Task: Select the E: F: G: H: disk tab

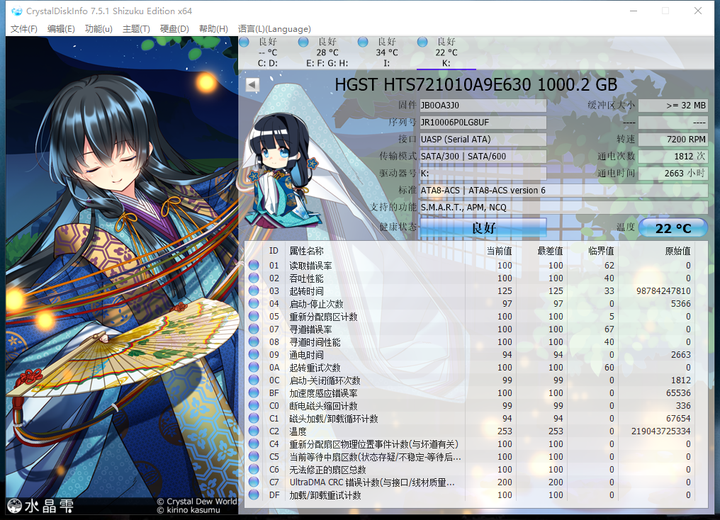Action: [x=326, y=52]
